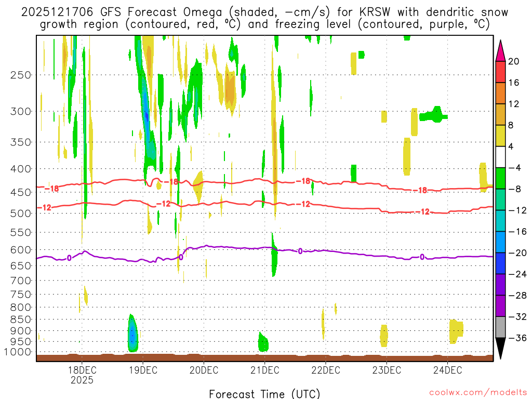Click the green blob near 950 before 21DEC
The width and height of the screenshot is (532, 399).
click(x=263, y=343)
